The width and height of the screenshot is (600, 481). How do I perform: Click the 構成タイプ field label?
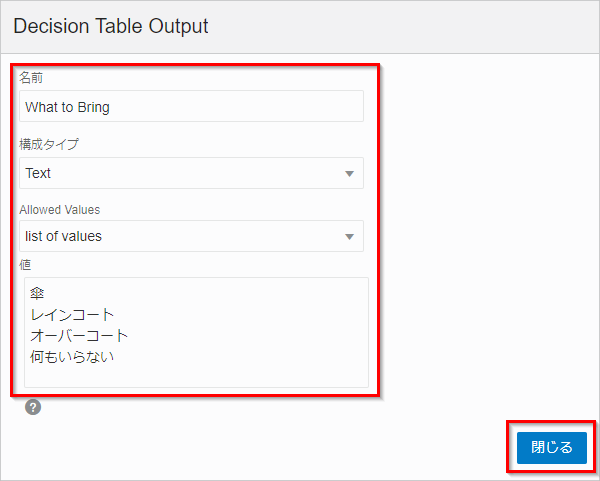[x=49, y=144]
